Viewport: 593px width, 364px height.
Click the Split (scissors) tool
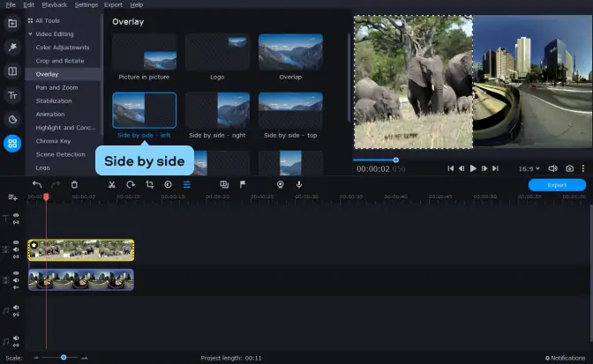pos(111,184)
